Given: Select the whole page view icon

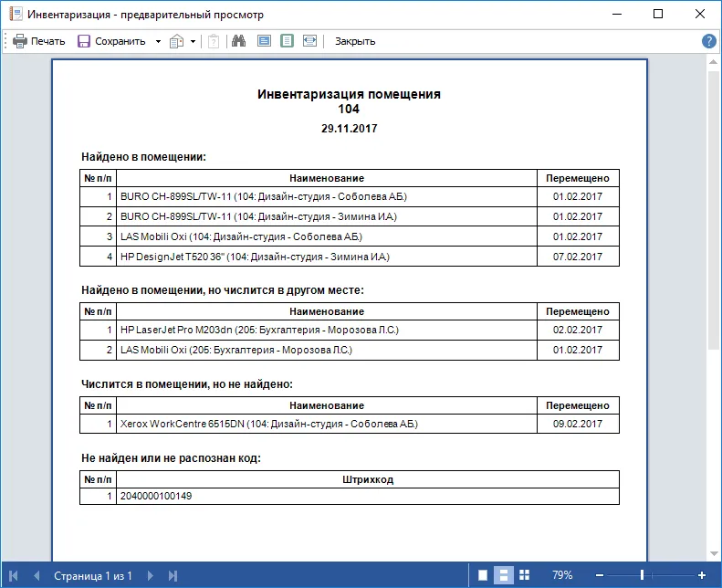Looking at the screenshot, I should 287,41.
